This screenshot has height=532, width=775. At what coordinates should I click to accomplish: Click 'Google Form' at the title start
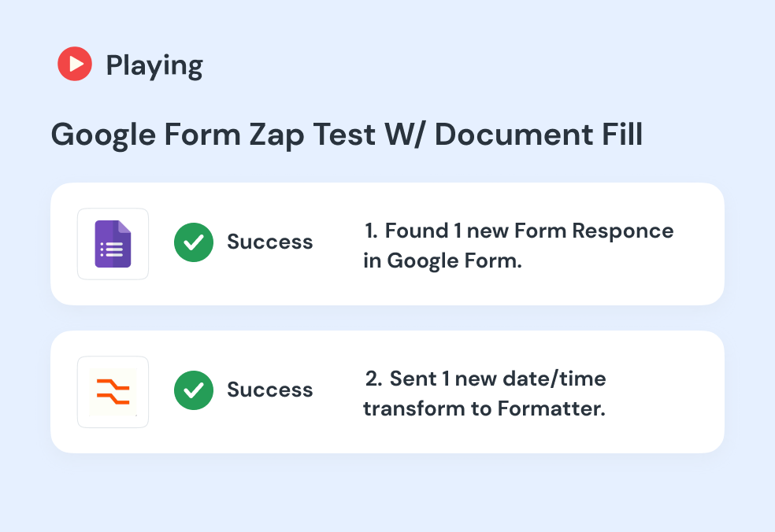146,135
